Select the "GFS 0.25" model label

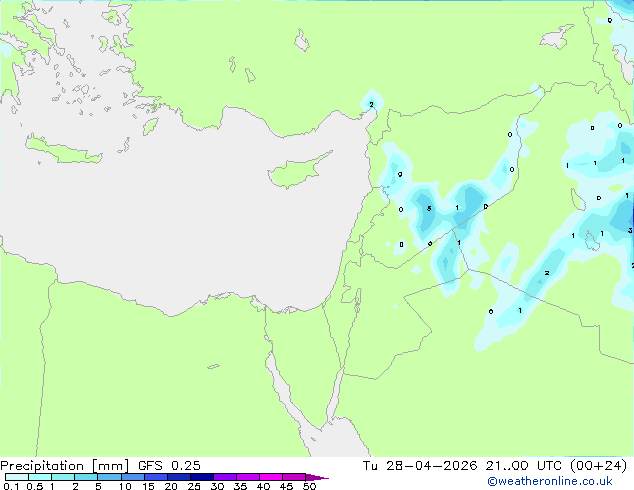(169, 466)
